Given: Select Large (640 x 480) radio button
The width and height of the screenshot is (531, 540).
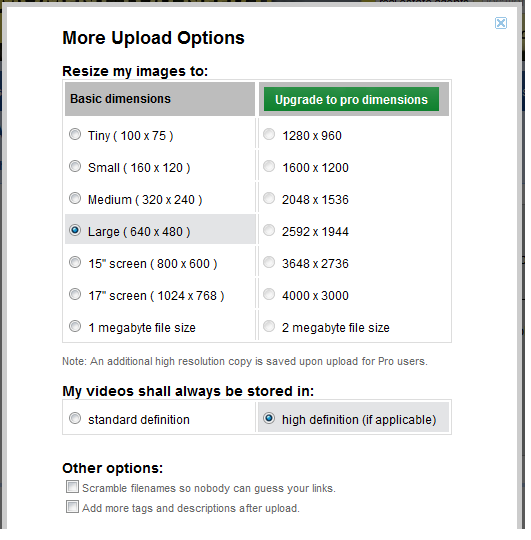Looking at the screenshot, I should click(75, 230).
